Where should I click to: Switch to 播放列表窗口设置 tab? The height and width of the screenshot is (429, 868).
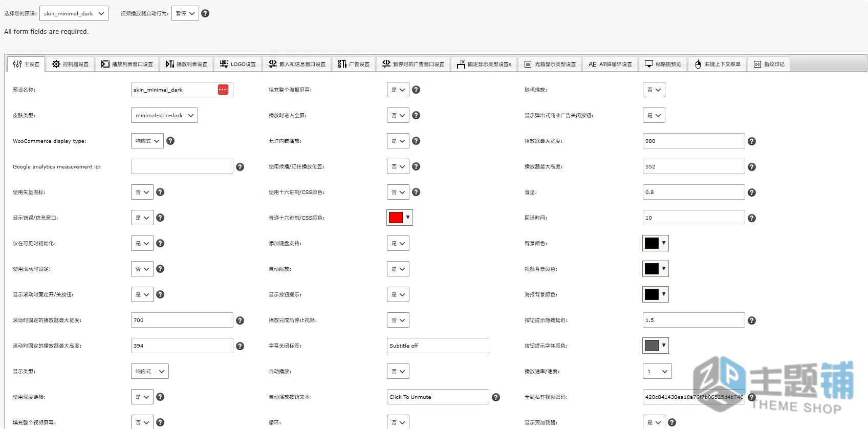(x=127, y=64)
